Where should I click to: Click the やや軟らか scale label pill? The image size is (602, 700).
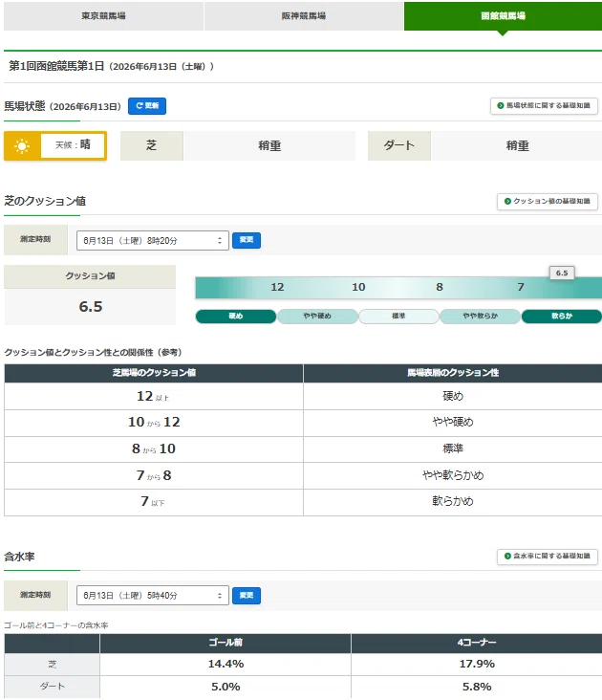coord(481,317)
